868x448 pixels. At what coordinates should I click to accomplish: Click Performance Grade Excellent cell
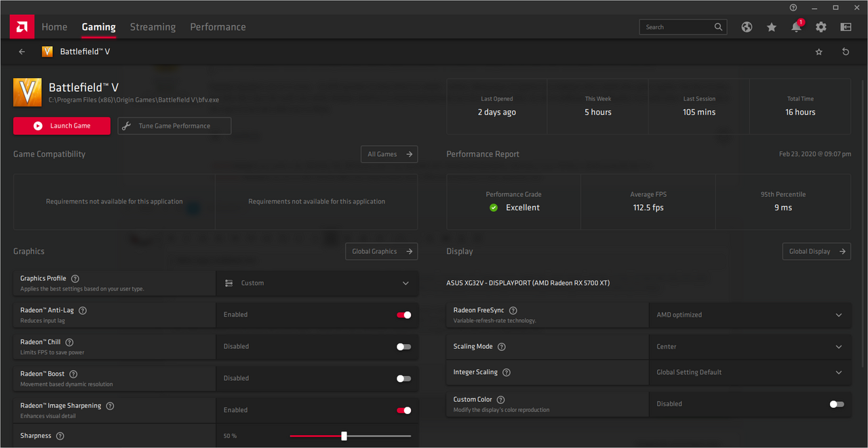click(513, 202)
